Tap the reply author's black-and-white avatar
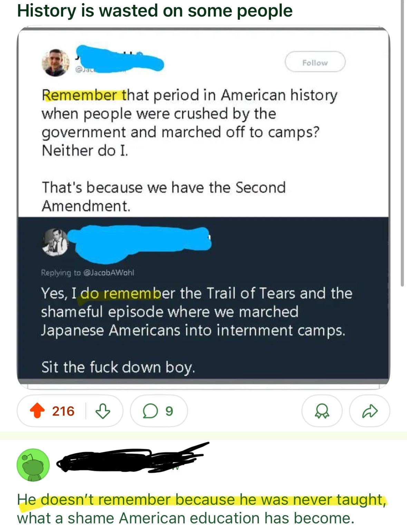 coord(55,242)
